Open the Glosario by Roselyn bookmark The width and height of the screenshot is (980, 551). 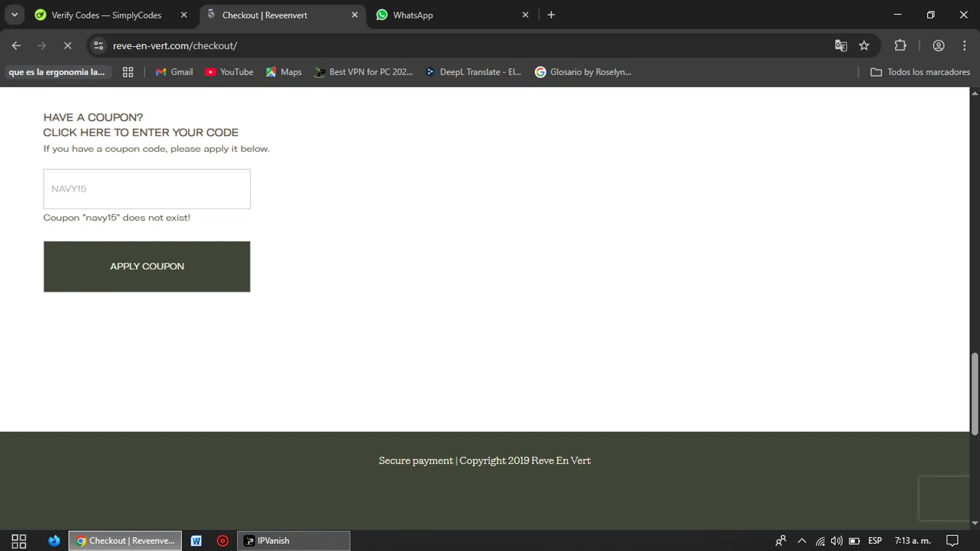pos(583,72)
